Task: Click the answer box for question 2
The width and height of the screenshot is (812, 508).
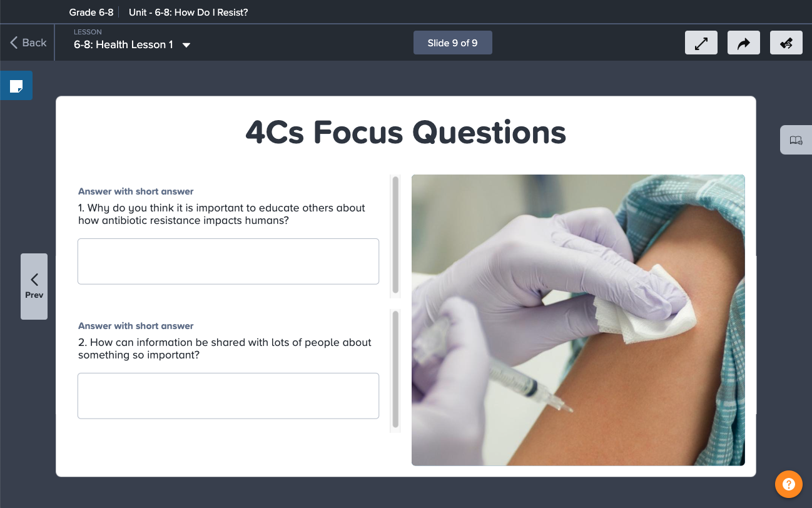Action: 228,395
